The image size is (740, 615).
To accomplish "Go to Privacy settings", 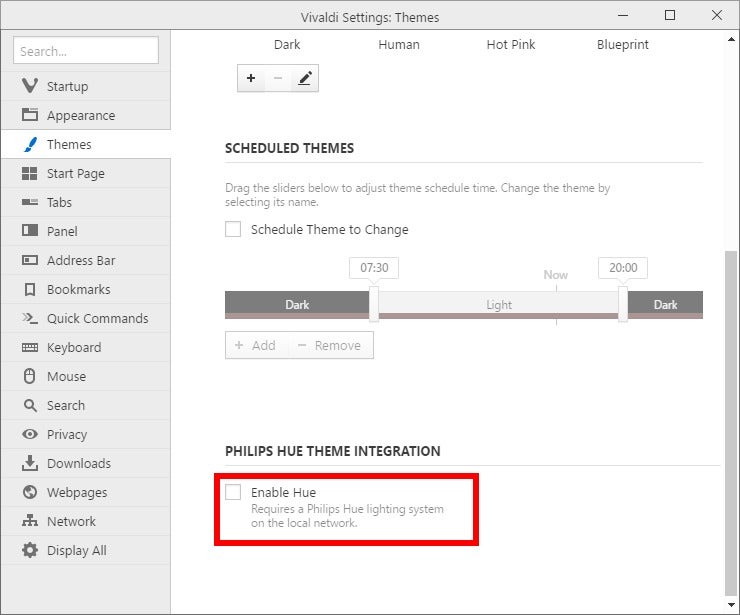I will click(x=85, y=434).
